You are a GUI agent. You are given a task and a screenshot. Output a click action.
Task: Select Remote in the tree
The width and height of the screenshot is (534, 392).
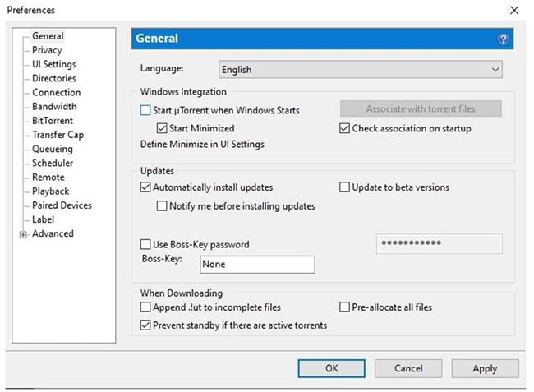[48, 178]
